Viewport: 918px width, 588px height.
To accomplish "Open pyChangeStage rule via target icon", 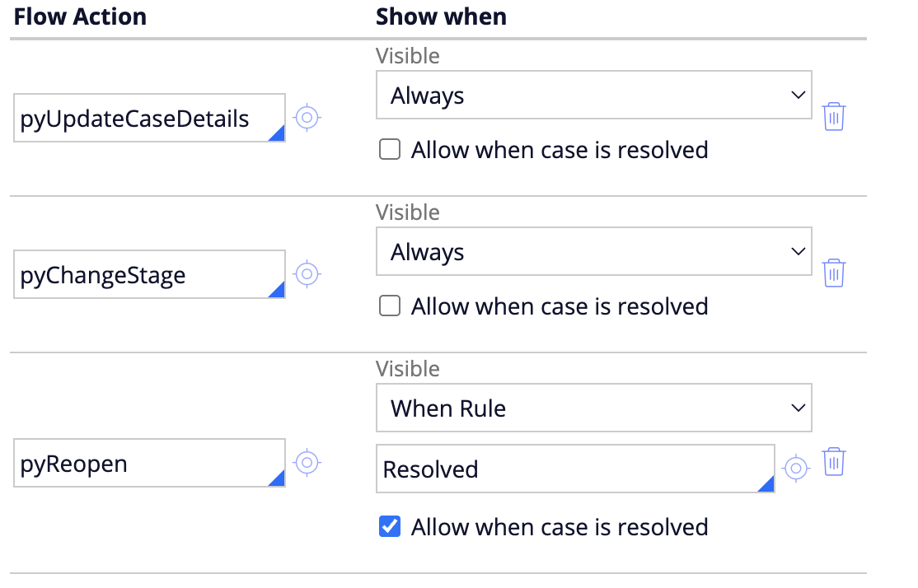I will tap(307, 273).
